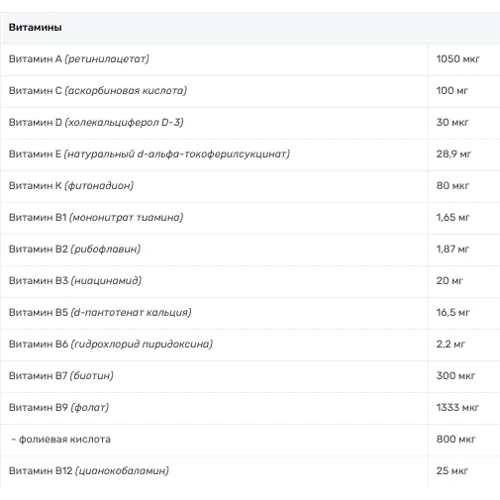Click the фолиевая кислота sub-row
The height and width of the screenshot is (500, 500).
[250, 439]
